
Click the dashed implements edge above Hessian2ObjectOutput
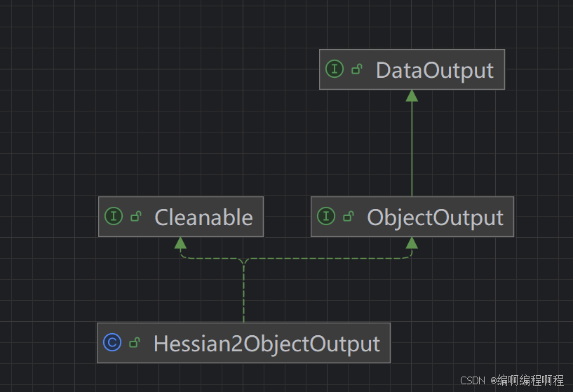pyautogui.click(x=244, y=292)
